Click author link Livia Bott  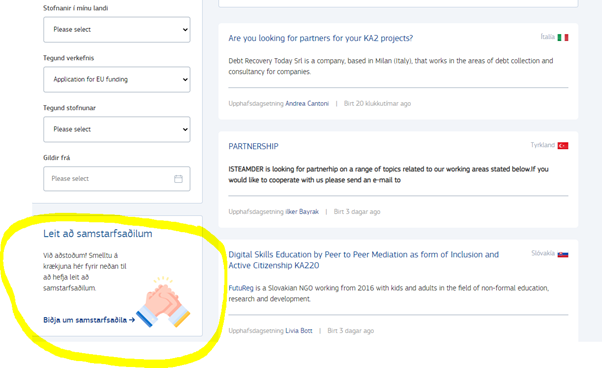pos(299,331)
